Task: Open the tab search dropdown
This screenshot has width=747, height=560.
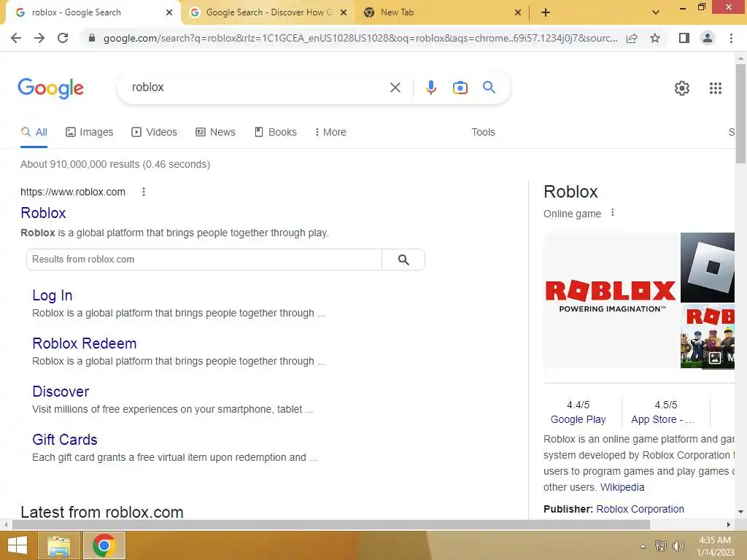Action: (x=656, y=12)
